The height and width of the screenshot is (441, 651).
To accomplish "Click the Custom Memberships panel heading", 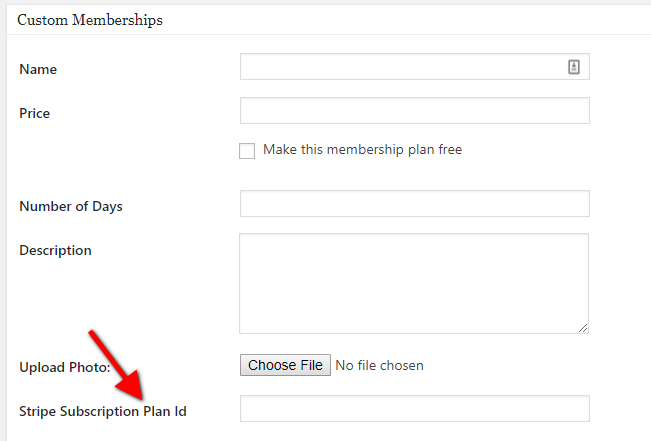I will [x=90, y=20].
